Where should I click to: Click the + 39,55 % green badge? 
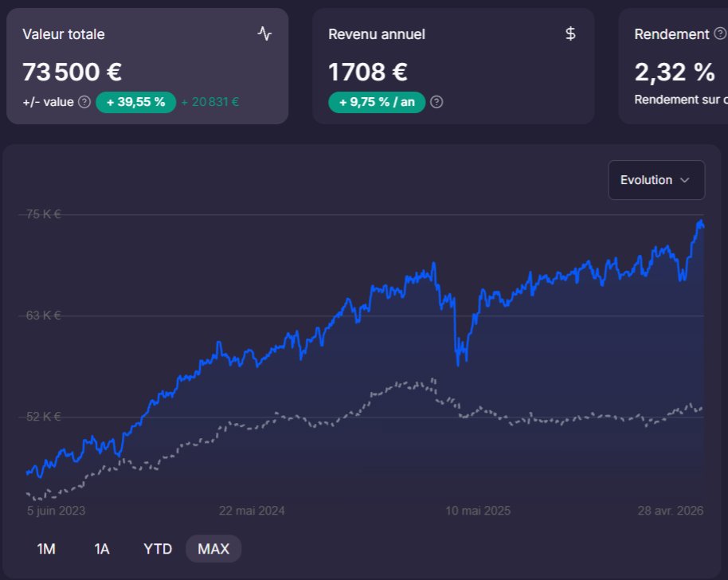pos(135,102)
